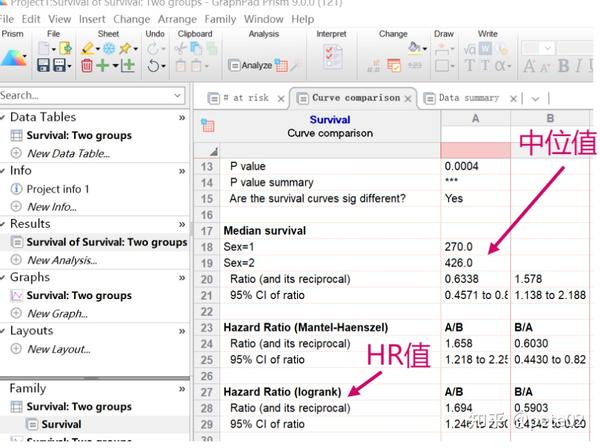Open the Interpret checklist icon
Image resolution: width=600 pixels, height=448 pixels.
[332, 57]
